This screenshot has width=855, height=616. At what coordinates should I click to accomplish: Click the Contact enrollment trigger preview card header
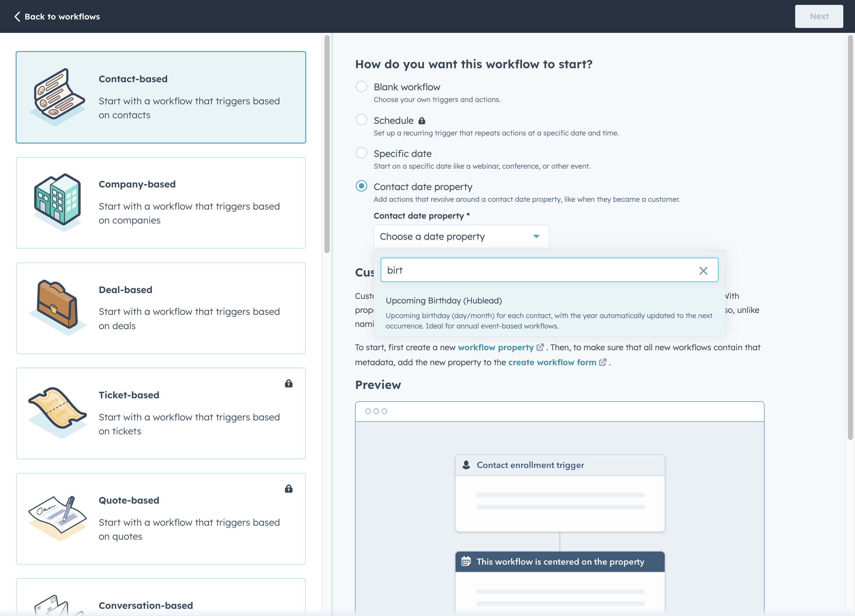(560, 465)
